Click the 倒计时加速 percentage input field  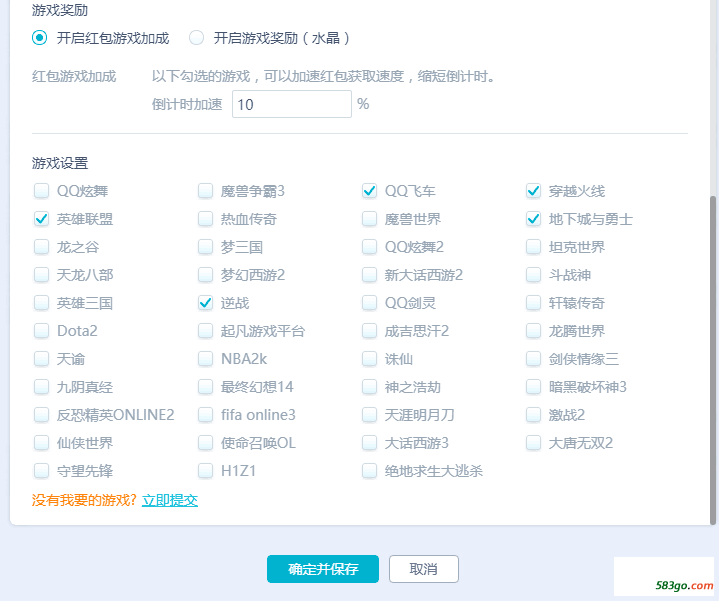292,104
